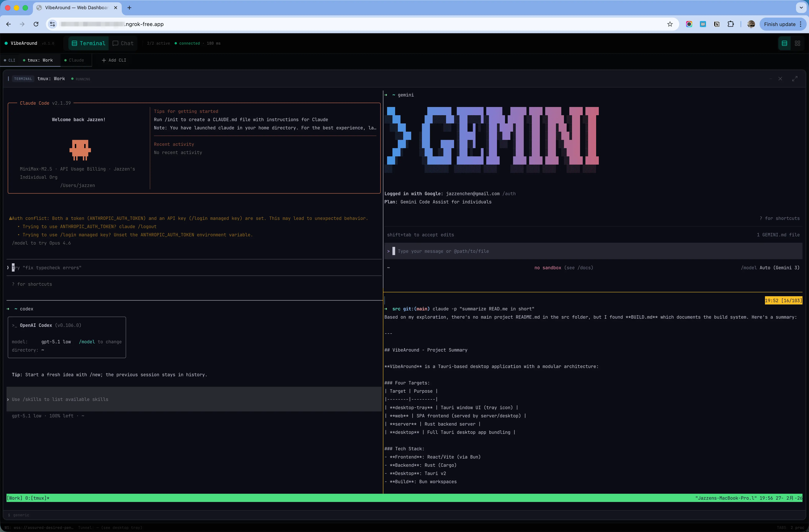Bookmark the page with the star icon
Image resolution: width=809 pixels, height=532 pixels.
(x=670, y=24)
